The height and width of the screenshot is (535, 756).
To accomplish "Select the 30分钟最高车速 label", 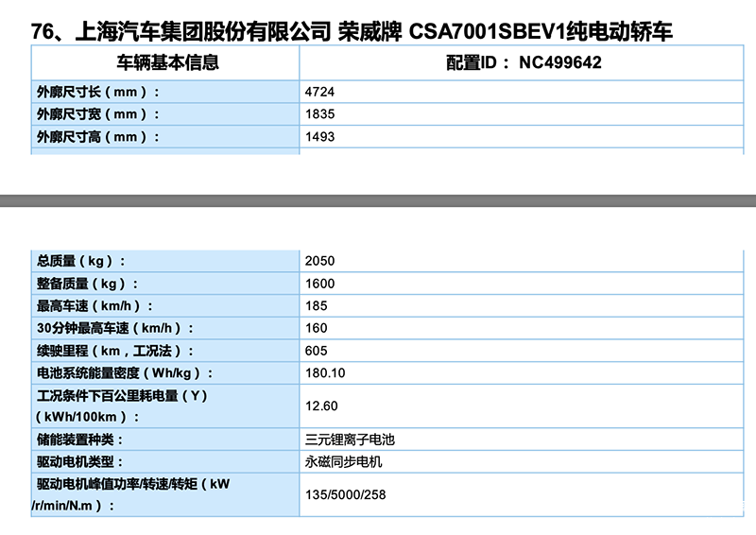I will click(x=115, y=328).
